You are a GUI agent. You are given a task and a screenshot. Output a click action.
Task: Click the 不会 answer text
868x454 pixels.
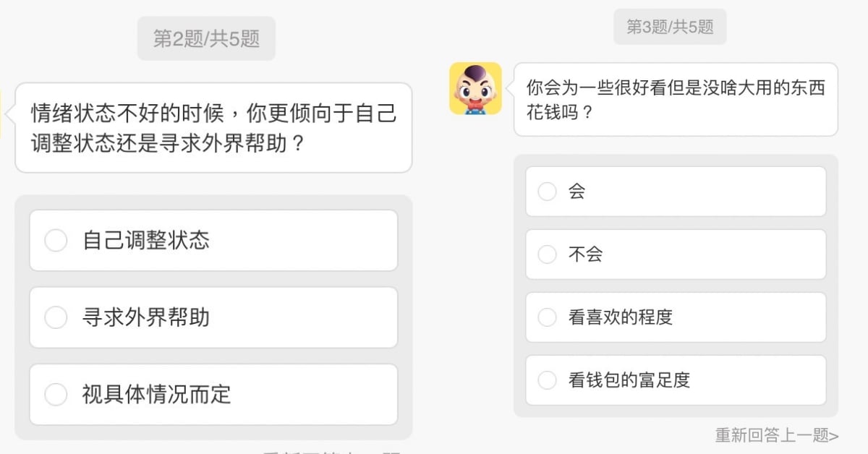pos(585,254)
